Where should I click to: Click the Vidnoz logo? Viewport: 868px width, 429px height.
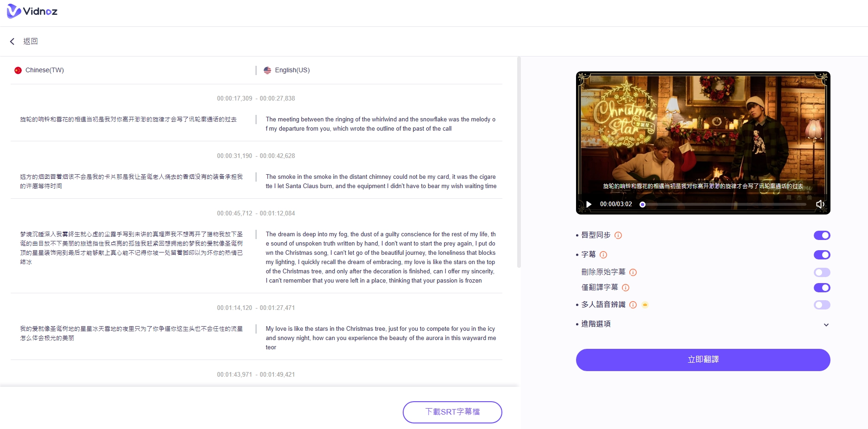(x=32, y=11)
